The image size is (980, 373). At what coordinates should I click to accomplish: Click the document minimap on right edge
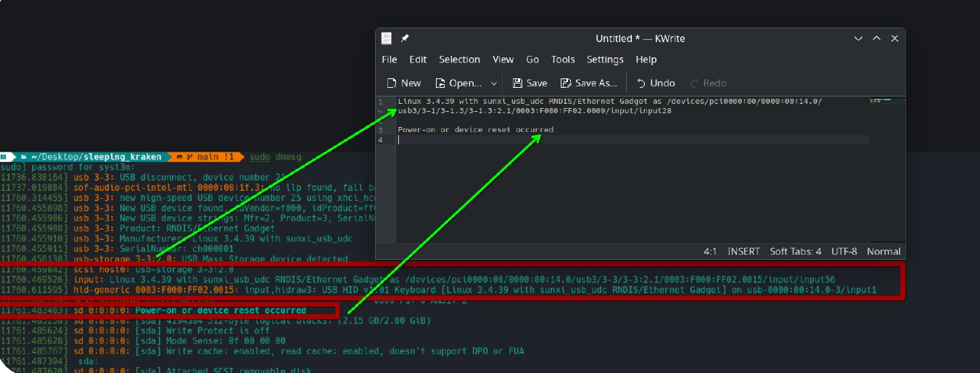point(885,145)
